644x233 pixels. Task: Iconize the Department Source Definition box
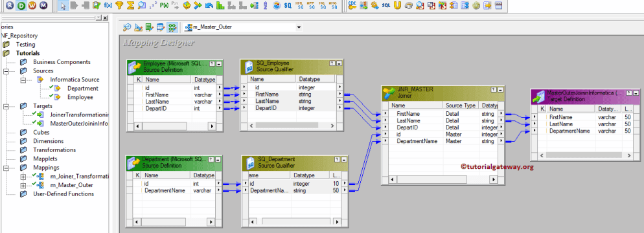pos(218,160)
